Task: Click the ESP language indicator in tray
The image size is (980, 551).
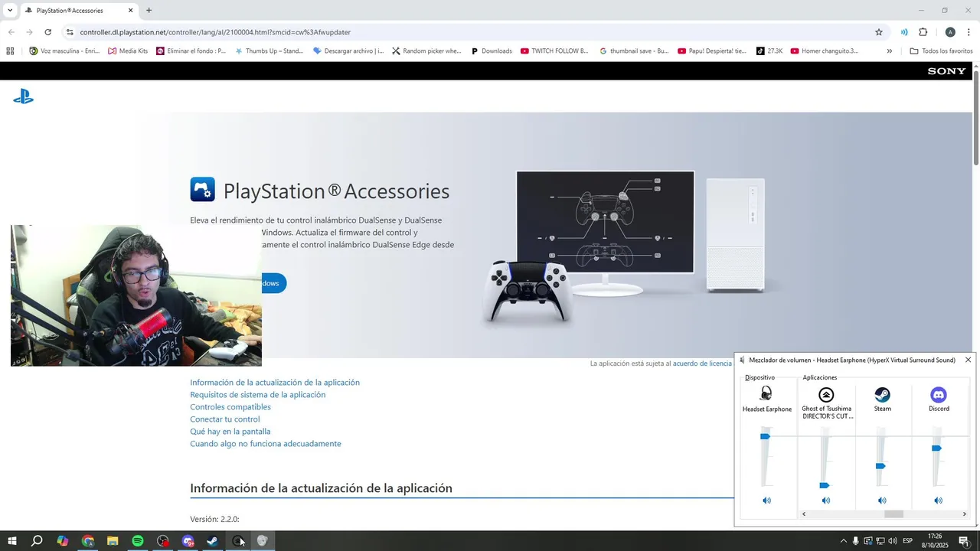Action: point(908,541)
